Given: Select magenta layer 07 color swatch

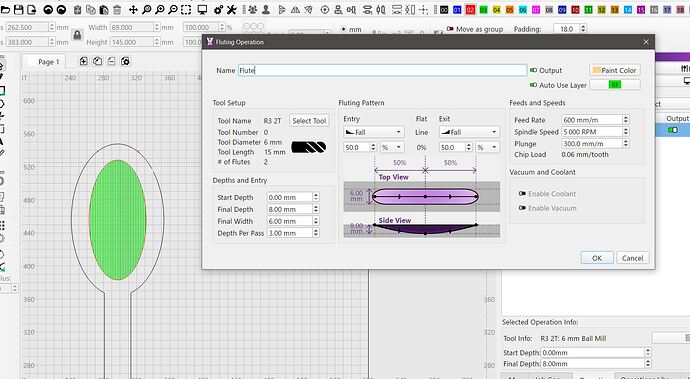Looking at the screenshot, I should [x=536, y=9].
